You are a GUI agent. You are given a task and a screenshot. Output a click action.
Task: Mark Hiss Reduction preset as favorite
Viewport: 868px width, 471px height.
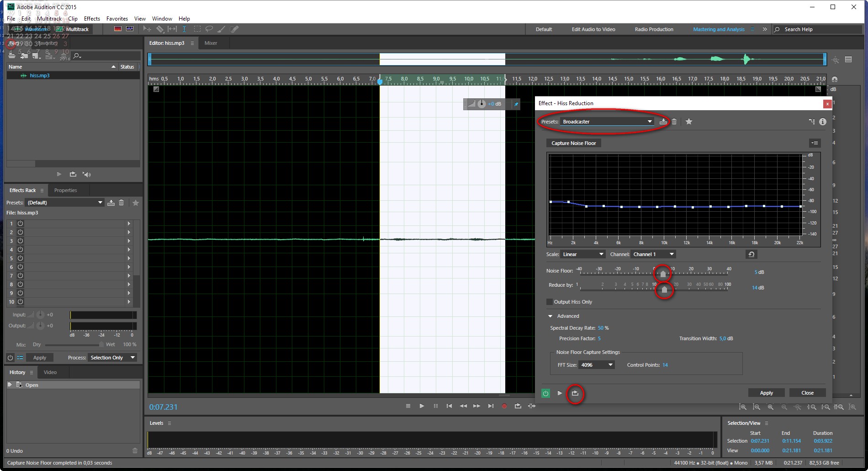tap(689, 122)
